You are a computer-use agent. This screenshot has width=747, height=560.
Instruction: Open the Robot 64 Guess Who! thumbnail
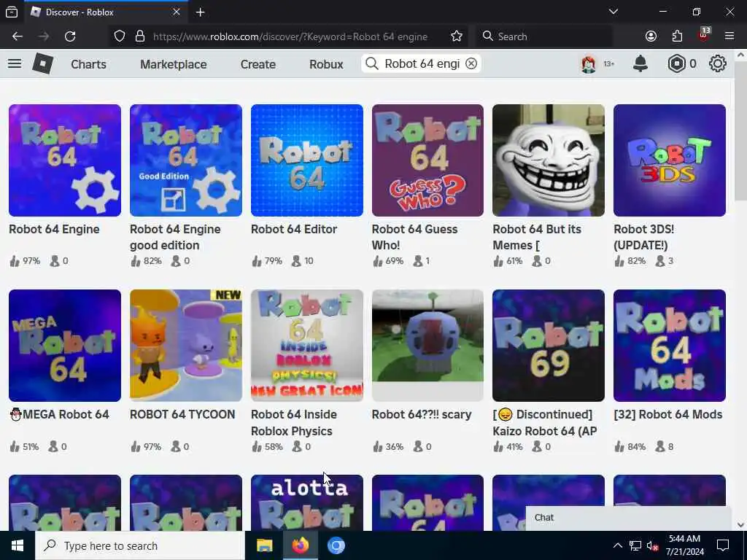click(x=427, y=160)
